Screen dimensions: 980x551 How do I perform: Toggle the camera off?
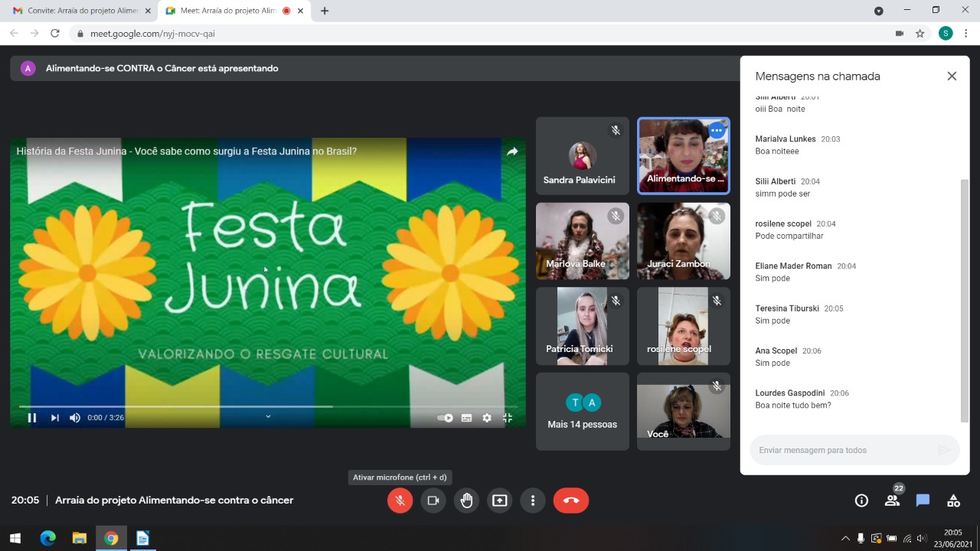click(433, 500)
